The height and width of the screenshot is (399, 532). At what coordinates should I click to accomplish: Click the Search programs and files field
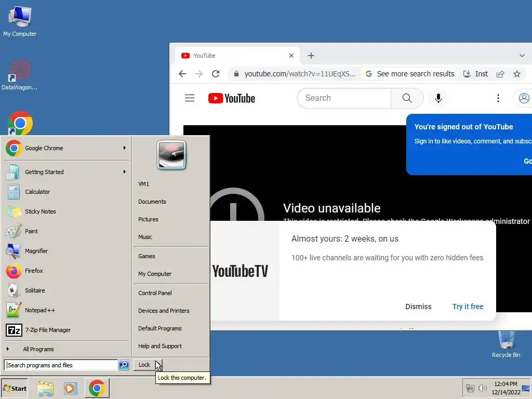(x=61, y=365)
